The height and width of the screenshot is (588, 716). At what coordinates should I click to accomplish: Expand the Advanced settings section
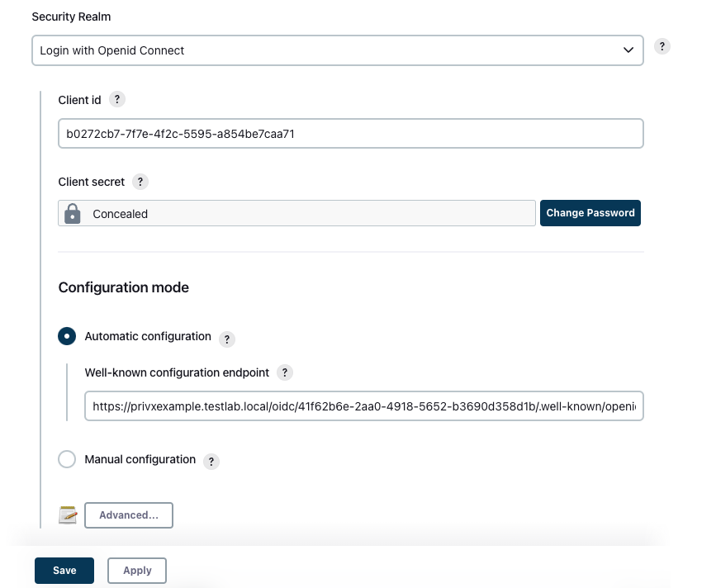click(x=129, y=515)
